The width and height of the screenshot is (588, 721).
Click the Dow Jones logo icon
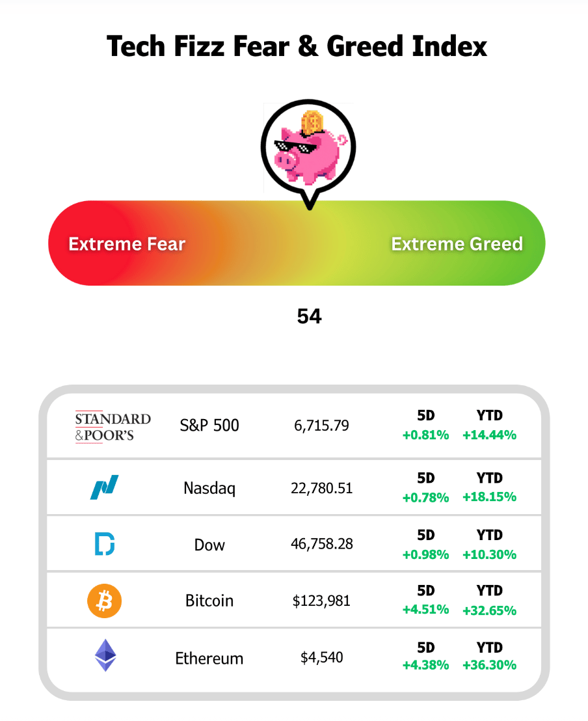(104, 543)
